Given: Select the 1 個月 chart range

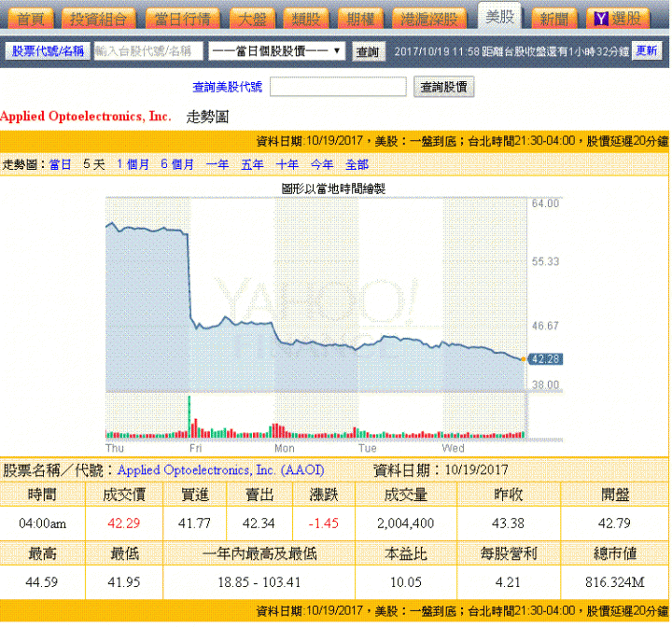Looking at the screenshot, I should [x=133, y=164].
